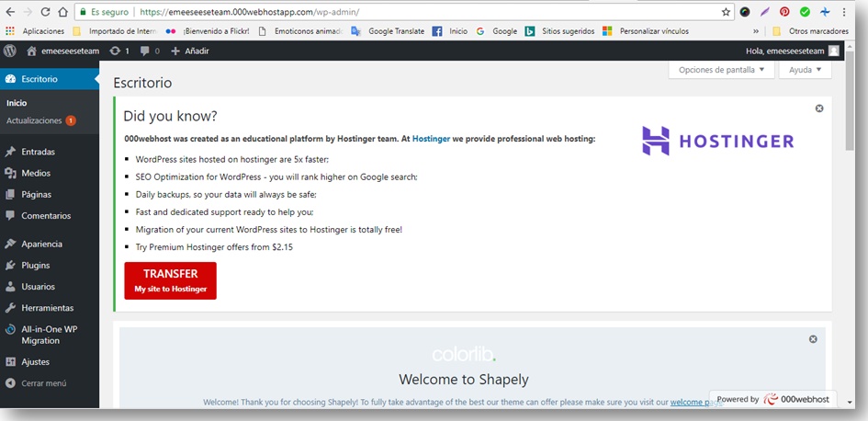
Task: Dismiss the Welcome to Shapely panel
Action: coord(813,339)
